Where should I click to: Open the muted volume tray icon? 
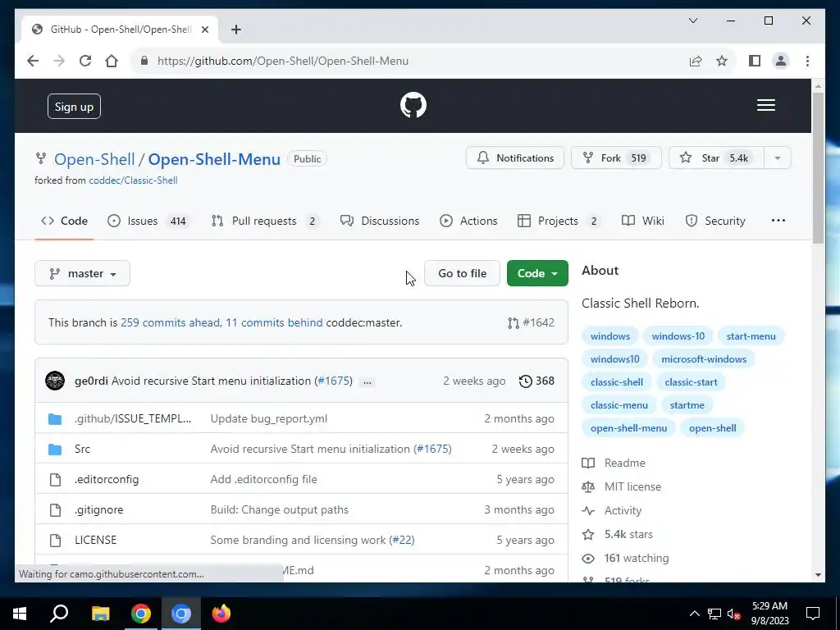coord(733,614)
